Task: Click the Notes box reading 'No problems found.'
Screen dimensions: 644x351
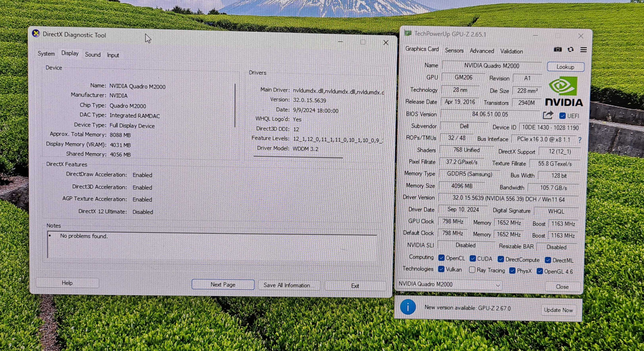Action: point(212,245)
